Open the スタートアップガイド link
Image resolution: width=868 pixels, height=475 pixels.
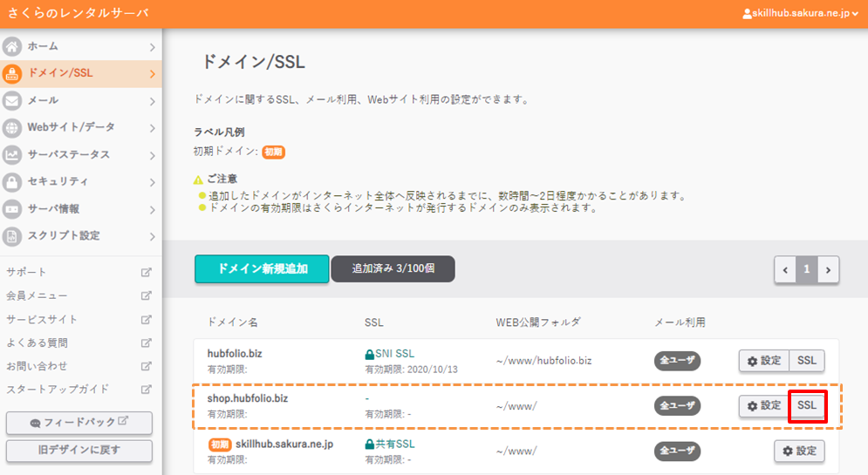[x=58, y=390]
